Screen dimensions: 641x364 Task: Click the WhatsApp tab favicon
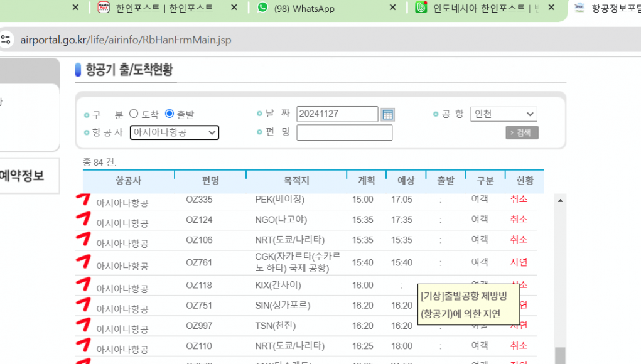262,8
